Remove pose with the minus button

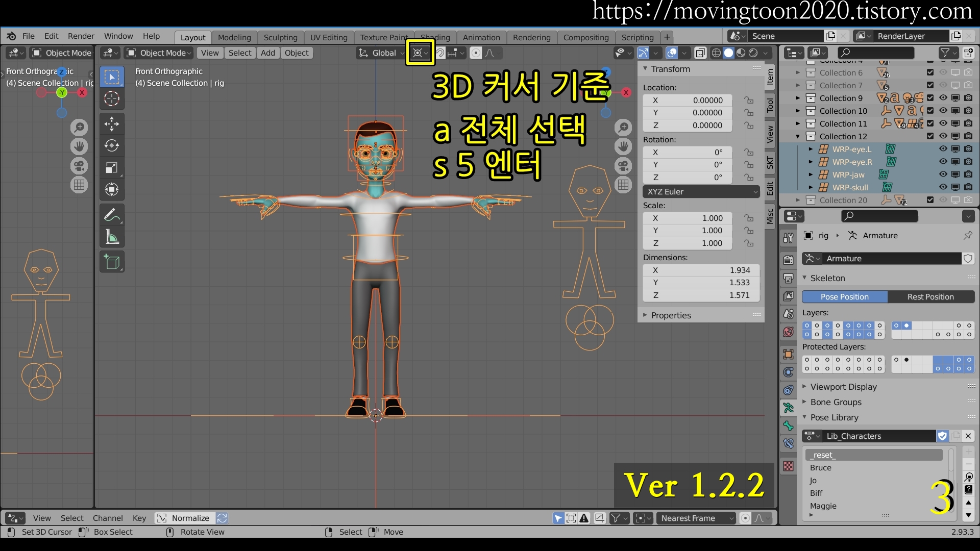coord(968,464)
